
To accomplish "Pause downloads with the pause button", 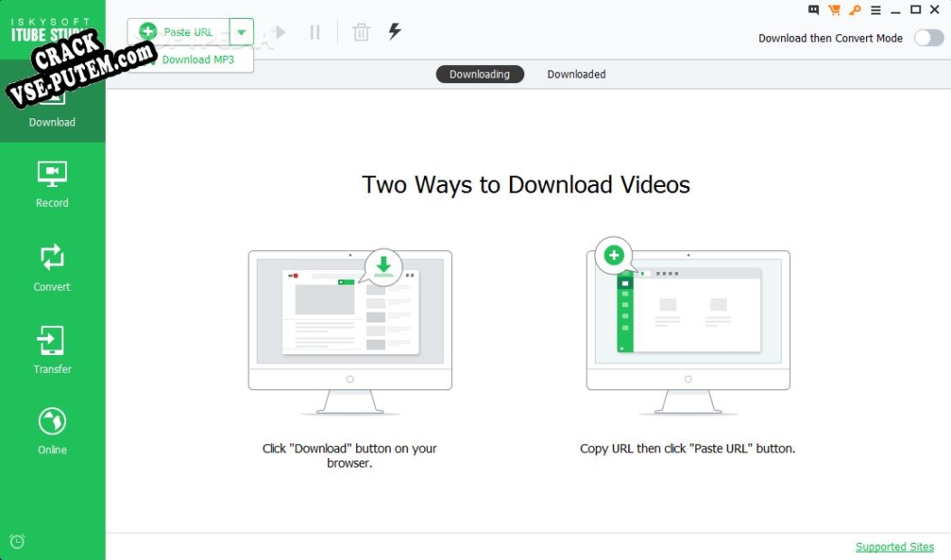I will 315,33.
